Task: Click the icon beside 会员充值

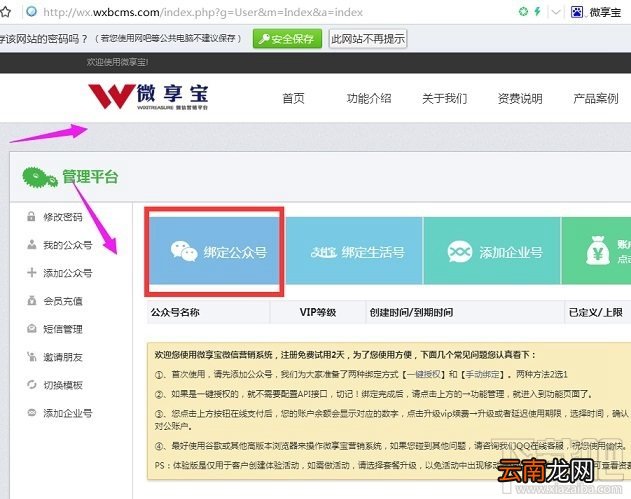Action: click(x=31, y=301)
